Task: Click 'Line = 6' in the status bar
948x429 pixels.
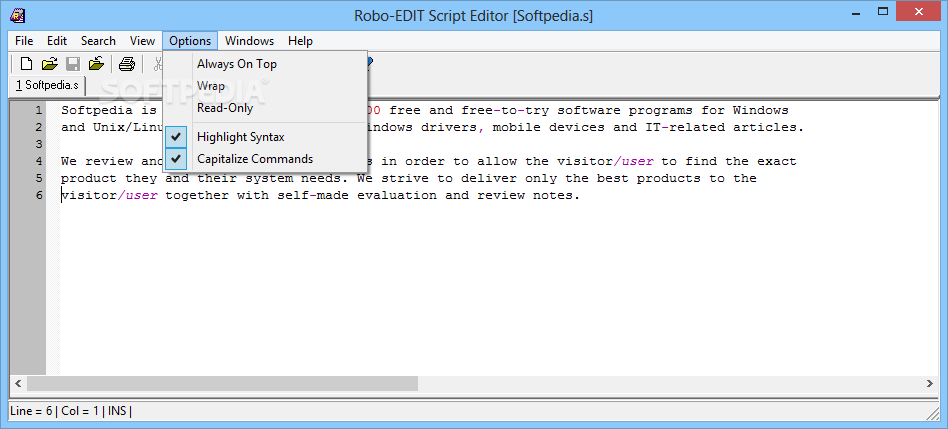Action: 31,411
